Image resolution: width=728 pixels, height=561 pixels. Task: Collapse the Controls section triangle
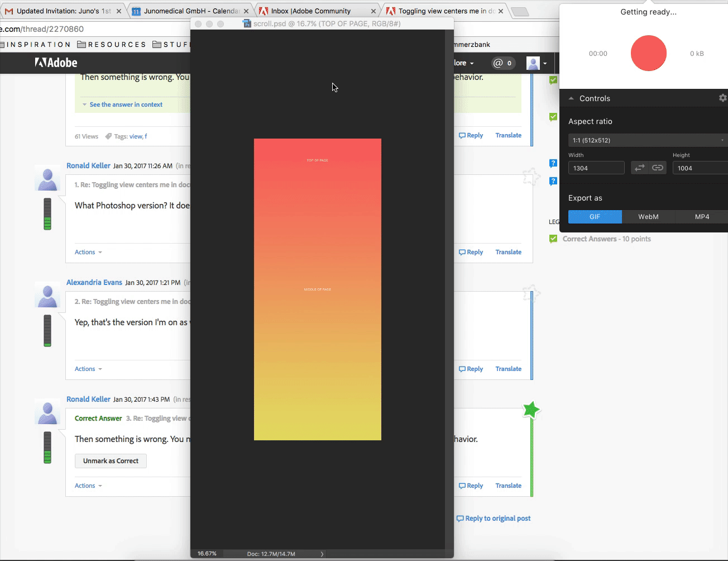tap(571, 98)
